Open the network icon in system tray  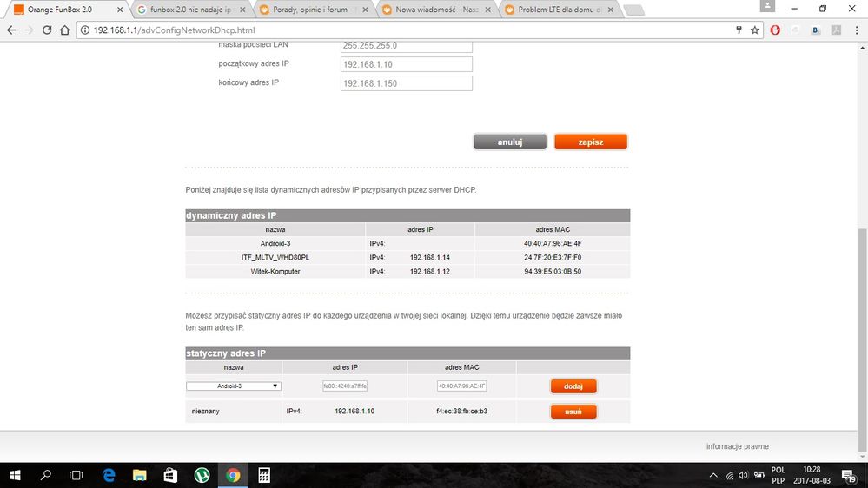coord(729,476)
